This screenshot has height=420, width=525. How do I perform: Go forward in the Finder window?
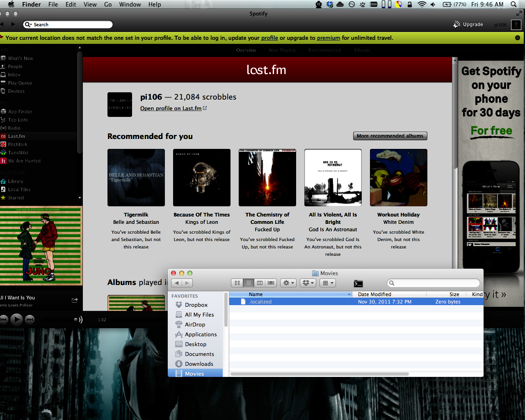(187, 283)
